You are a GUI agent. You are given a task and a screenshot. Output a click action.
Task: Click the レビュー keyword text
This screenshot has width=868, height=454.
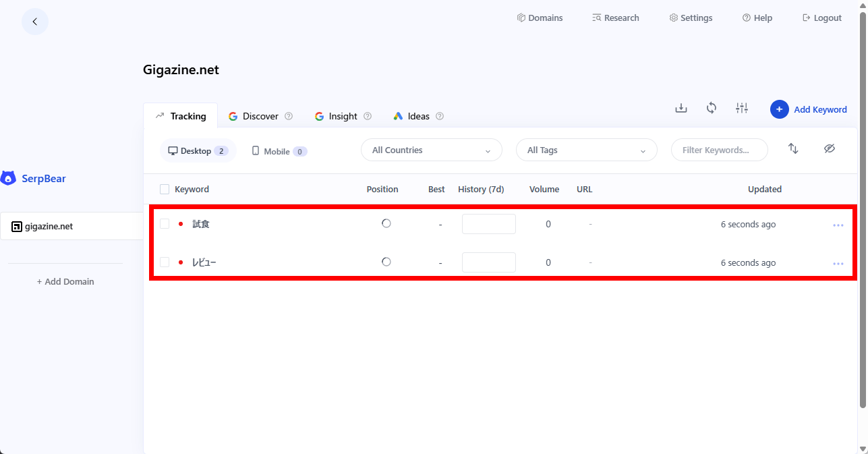point(204,262)
